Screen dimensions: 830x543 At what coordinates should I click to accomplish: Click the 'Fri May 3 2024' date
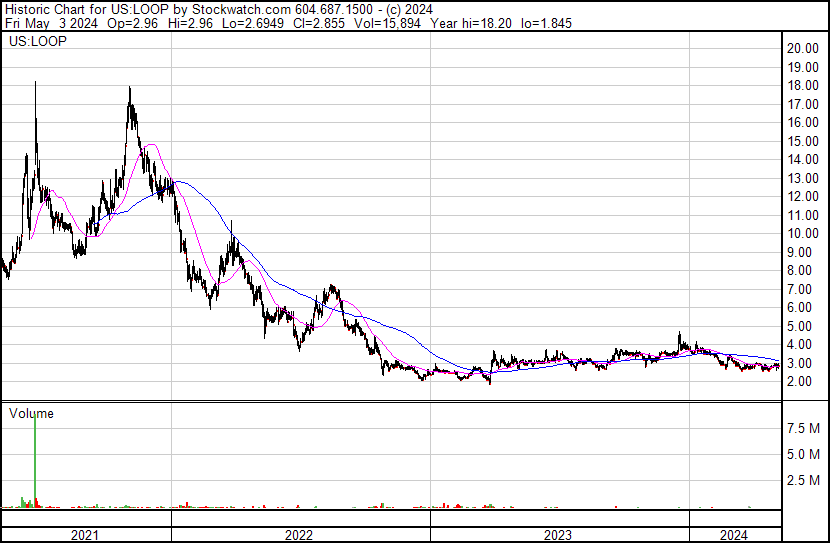[x=51, y=23]
